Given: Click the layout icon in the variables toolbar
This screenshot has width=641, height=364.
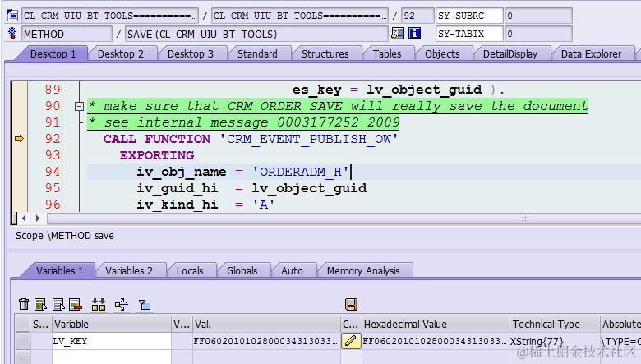Looking at the screenshot, I should (x=145, y=304).
